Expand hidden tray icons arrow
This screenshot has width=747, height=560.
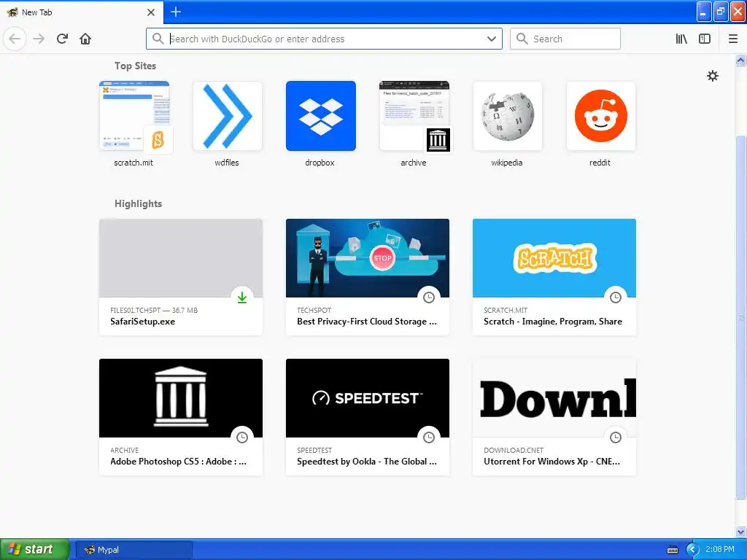click(x=692, y=550)
